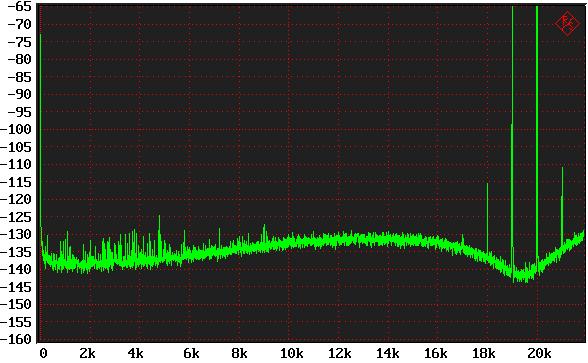Click the 18k frequency axis label

[484, 353]
